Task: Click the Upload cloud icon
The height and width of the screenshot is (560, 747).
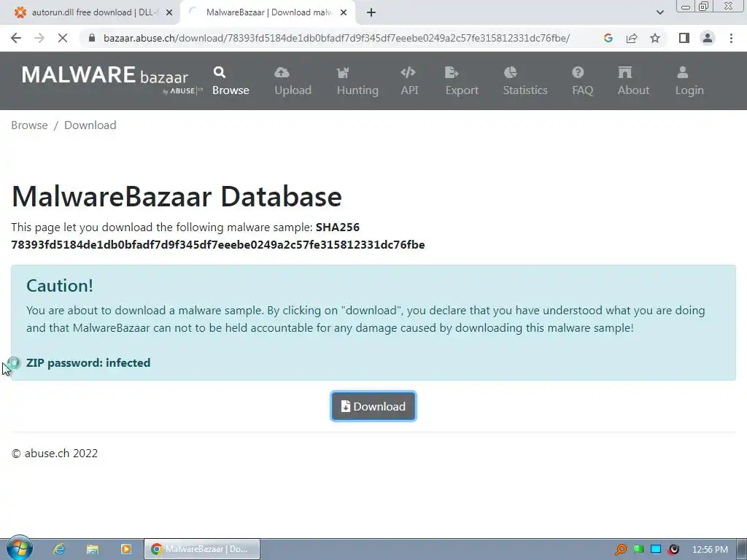Action: 282,72
